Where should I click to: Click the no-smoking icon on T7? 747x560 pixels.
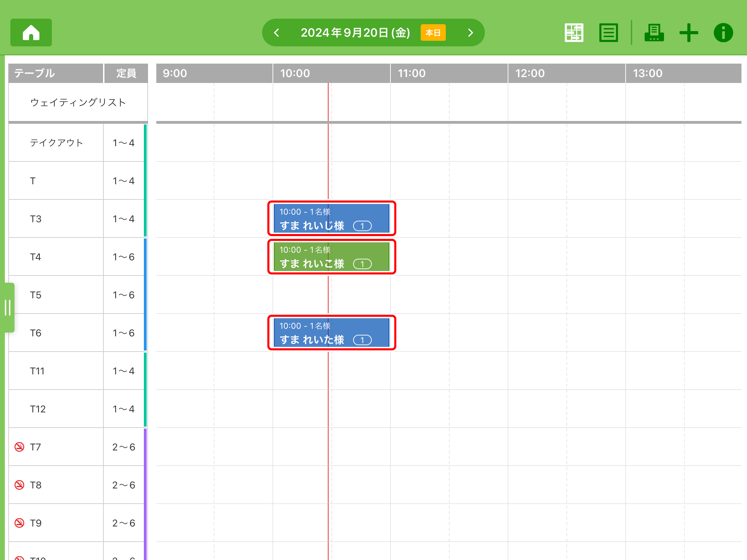pos(19,447)
